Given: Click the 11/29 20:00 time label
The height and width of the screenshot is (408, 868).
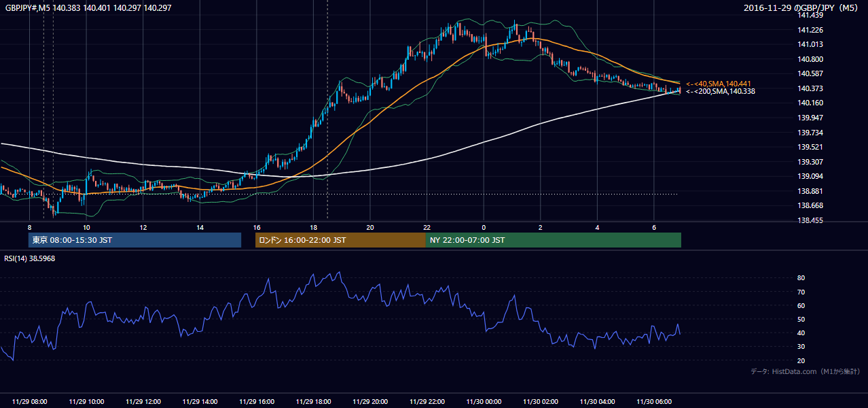Looking at the screenshot, I should (x=370, y=401).
